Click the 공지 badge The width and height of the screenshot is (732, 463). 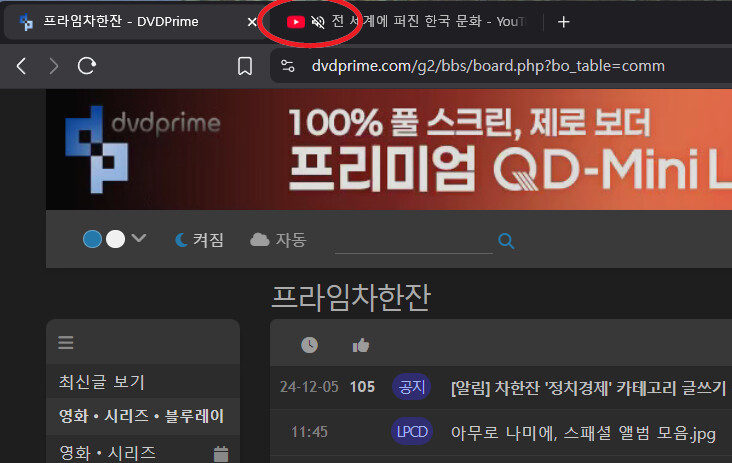[x=412, y=387]
